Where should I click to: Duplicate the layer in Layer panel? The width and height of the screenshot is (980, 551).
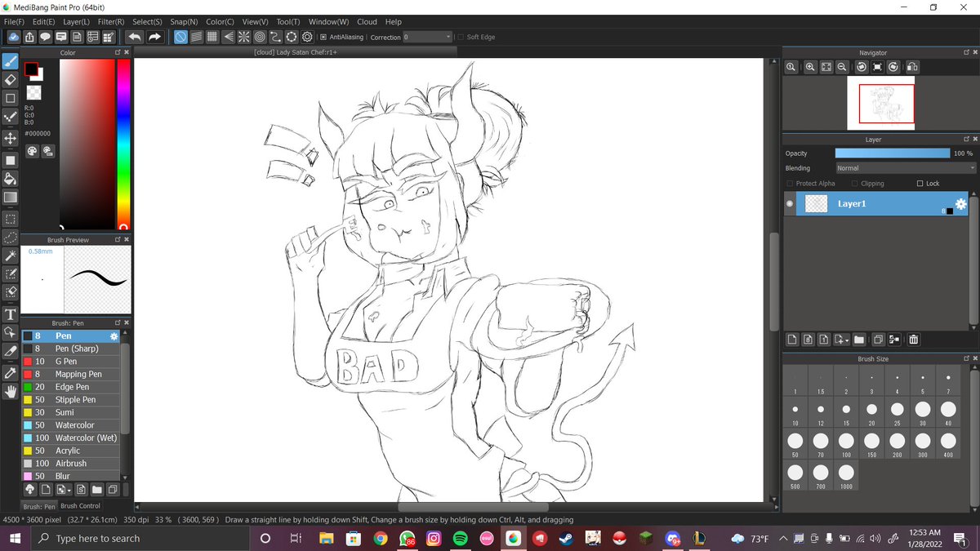pyautogui.click(x=878, y=340)
